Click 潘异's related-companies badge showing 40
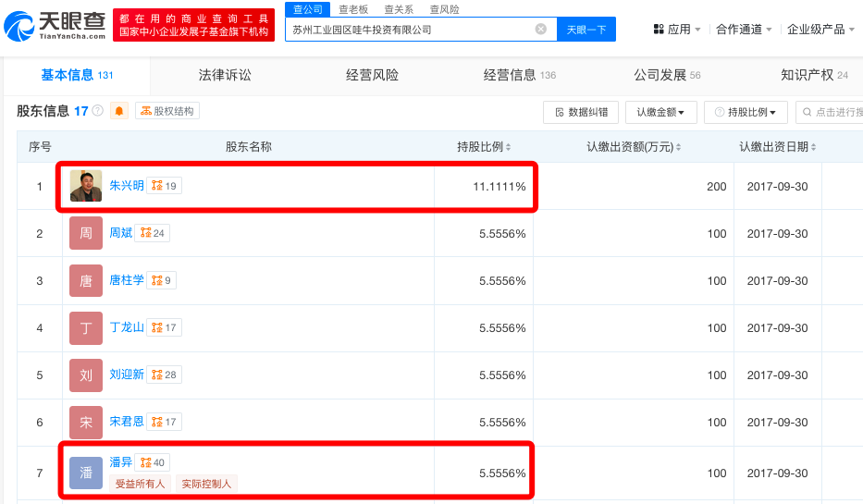This screenshot has width=863, height=504. pos(153,462)
